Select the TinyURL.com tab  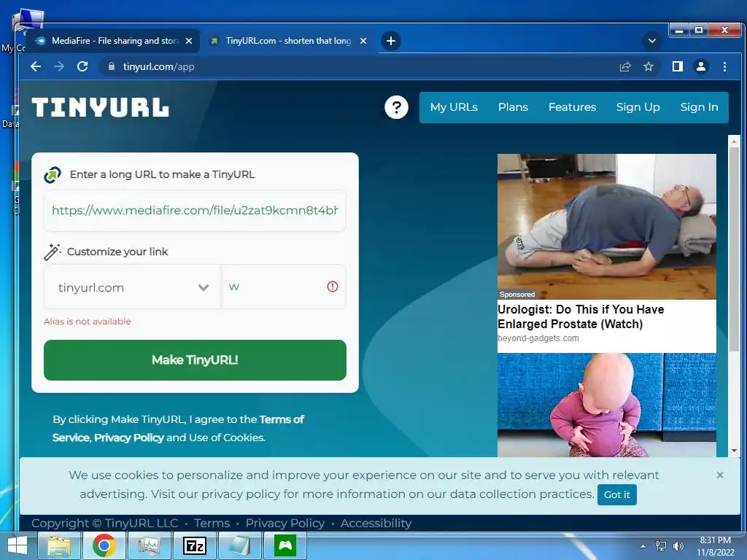tap(287, 41)
